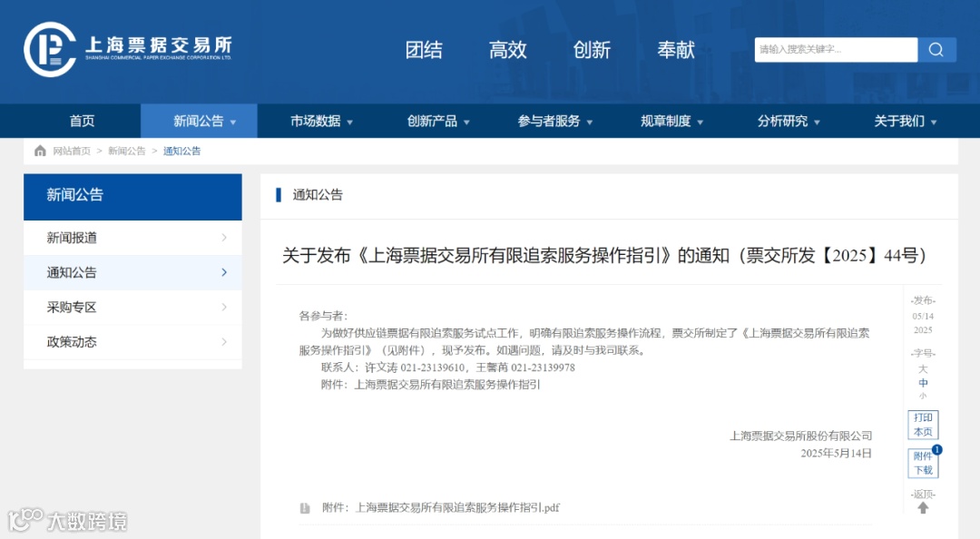Screen dimensions: 980x539
Task: Click the chevron beside 新闻报道
Action: pos(224,238)
